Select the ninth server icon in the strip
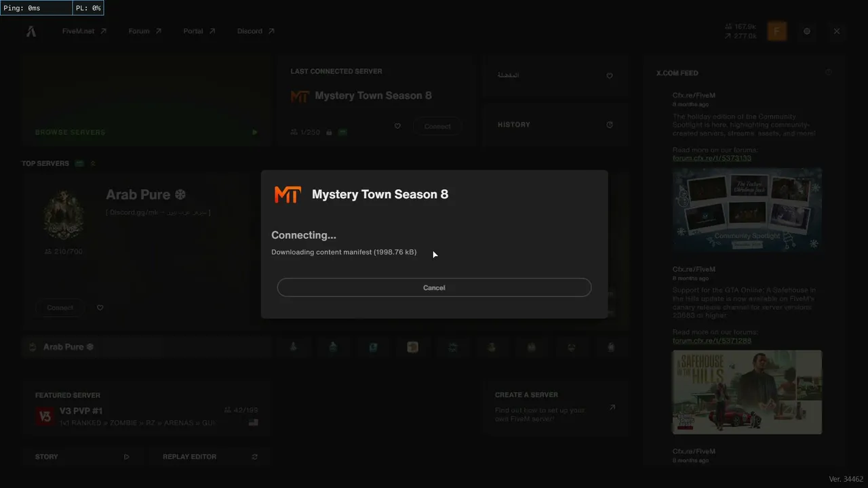Image resolution: width=868 pixels, height=488 pixels. coord(611,347)
